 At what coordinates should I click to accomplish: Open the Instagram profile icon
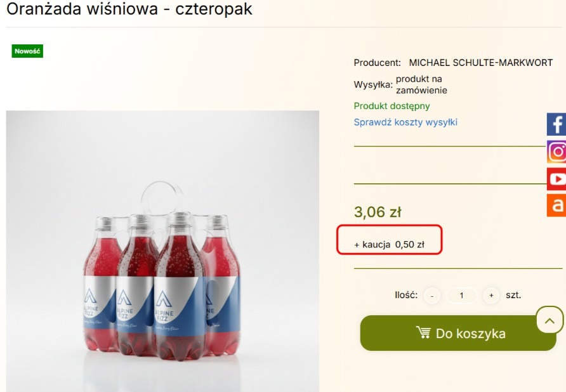click(x=556, y=152)
